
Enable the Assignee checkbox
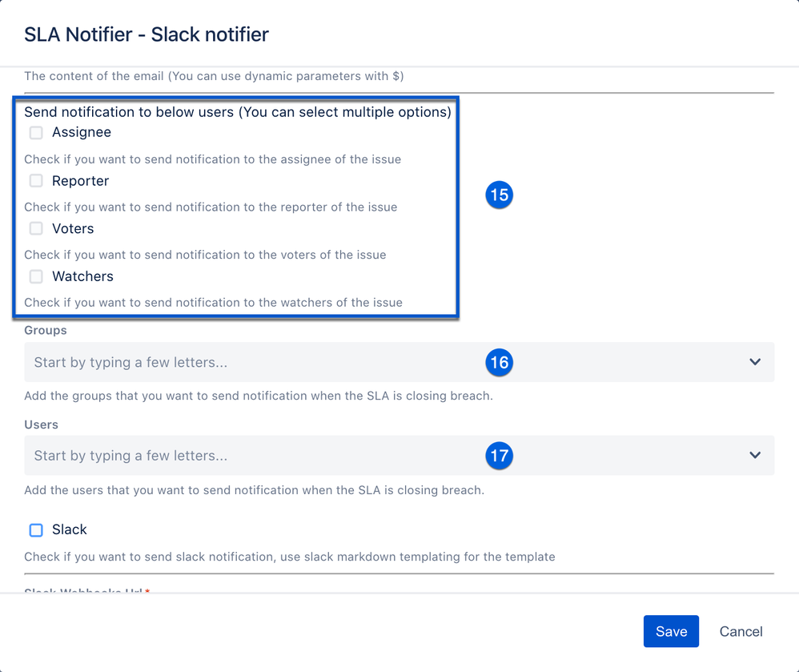point(35,132)
